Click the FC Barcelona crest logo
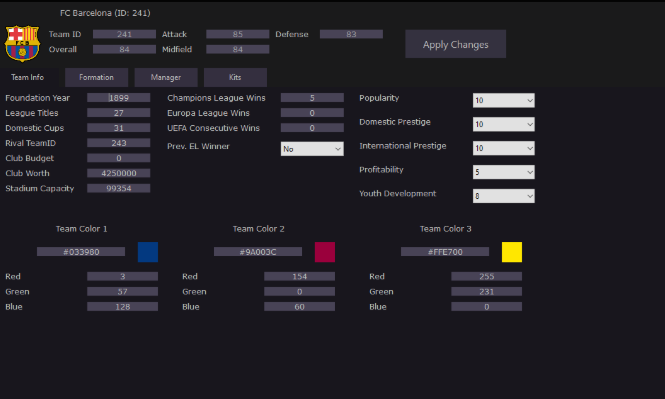This screenshot has height=399, width=665. 22,43
